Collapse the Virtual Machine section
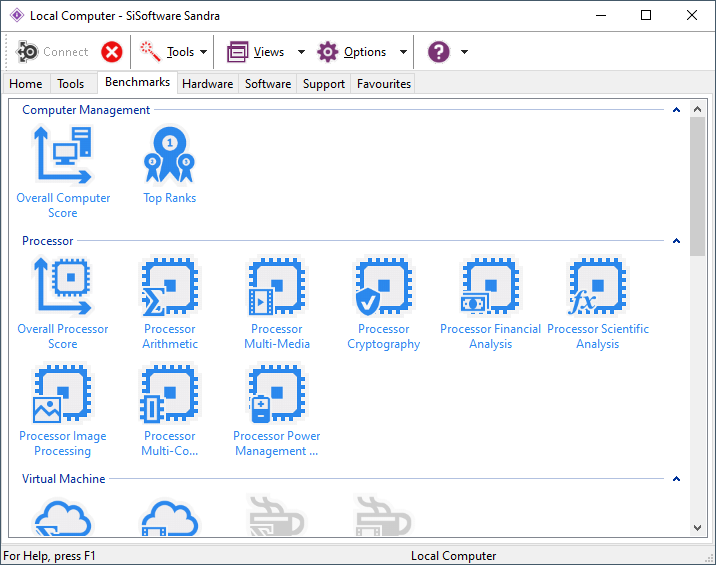This screenshot has width=716, height=565. click(676, 479)
